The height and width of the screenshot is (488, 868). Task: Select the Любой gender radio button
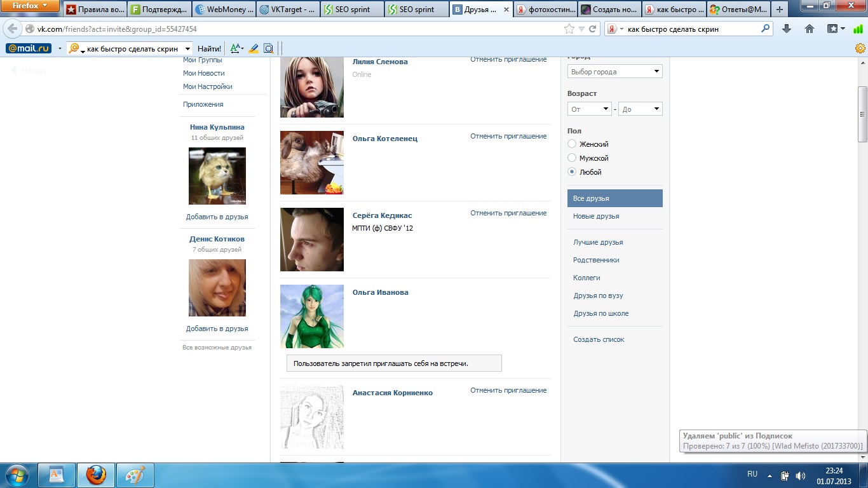[x=572, y=172]
